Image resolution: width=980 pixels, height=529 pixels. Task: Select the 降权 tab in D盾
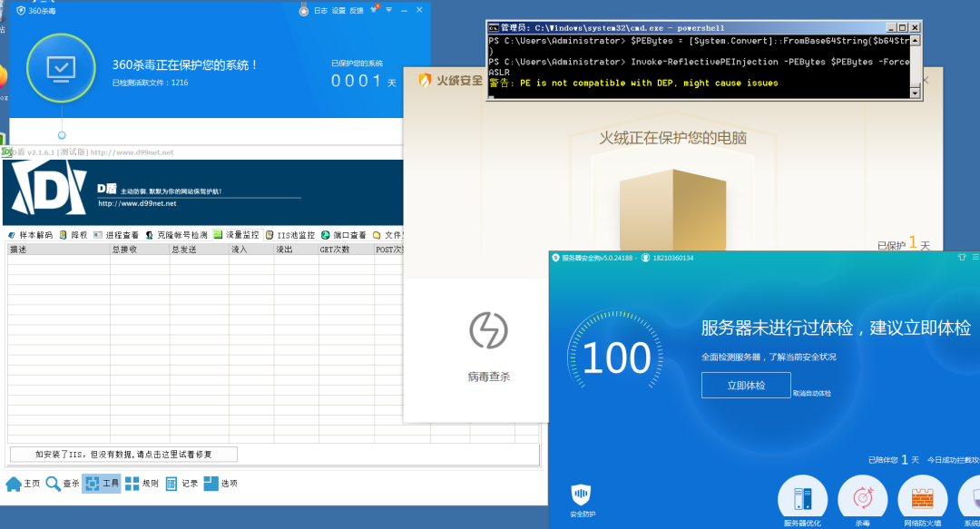tap(73, 235)
